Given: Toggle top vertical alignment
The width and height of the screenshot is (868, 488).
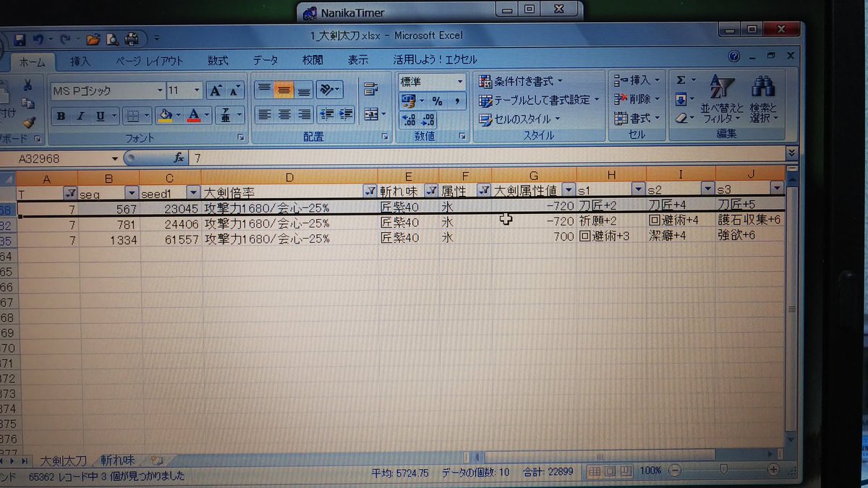Looking at the screenshot, I should (x=264, y=90).
